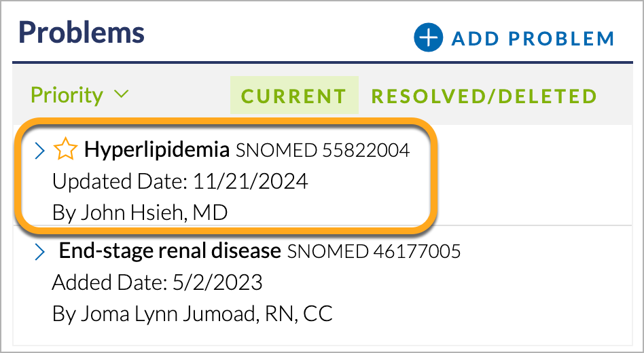Click author By Joma Lynn Jumoad, RN, CC
Image resolution: width=644 pixels, height=353 pixels.
192,314
